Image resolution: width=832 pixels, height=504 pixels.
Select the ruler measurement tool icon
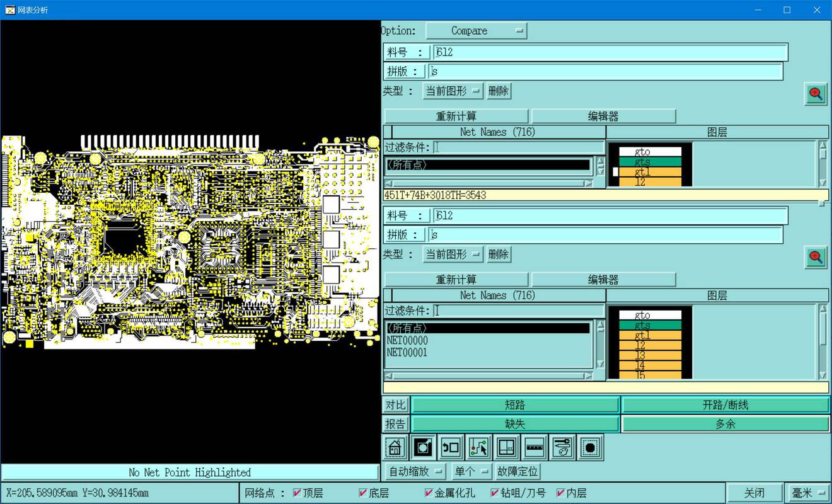point(534,447)
